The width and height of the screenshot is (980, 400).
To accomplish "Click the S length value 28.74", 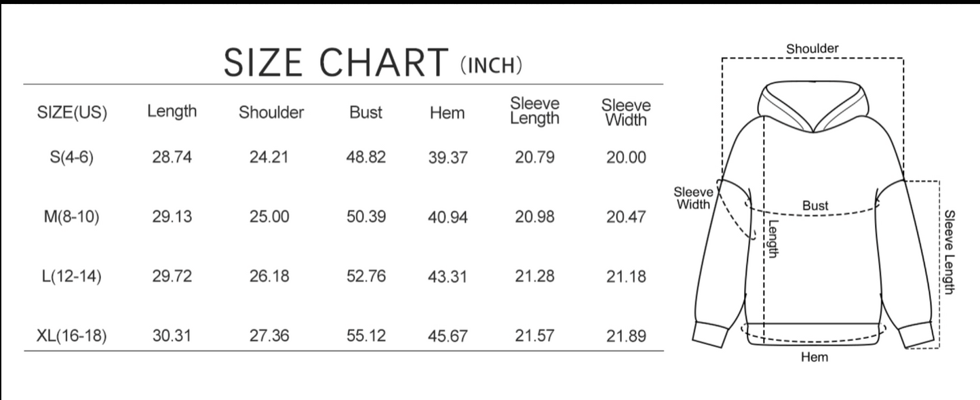I will pos(172,158).
